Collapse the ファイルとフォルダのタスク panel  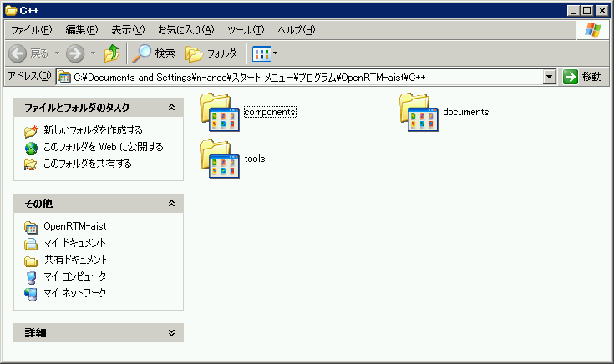(x=171, y=107)
